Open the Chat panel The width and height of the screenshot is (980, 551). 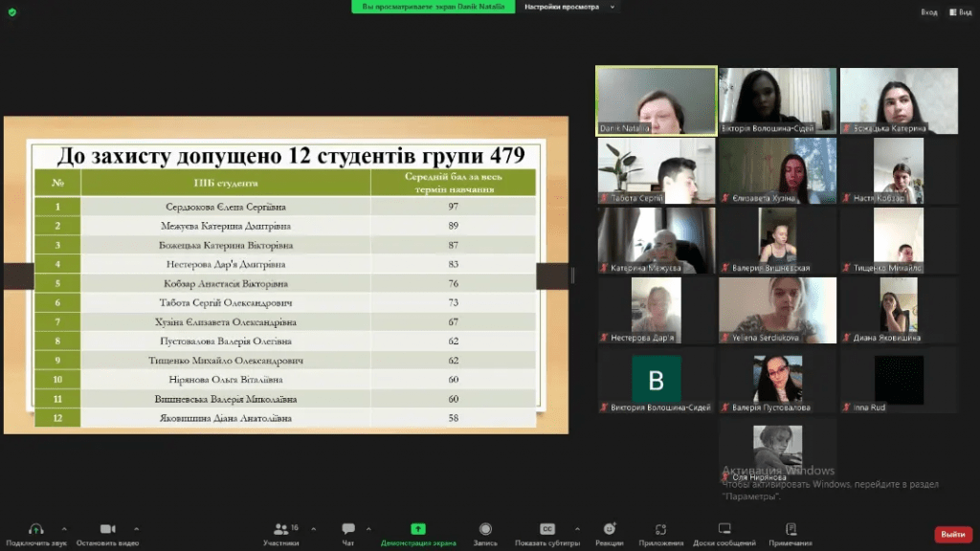point(348,529)
